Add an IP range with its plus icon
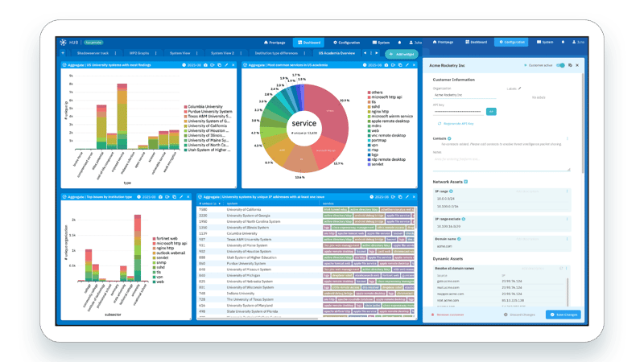644x362 pixels. point(451,191)
